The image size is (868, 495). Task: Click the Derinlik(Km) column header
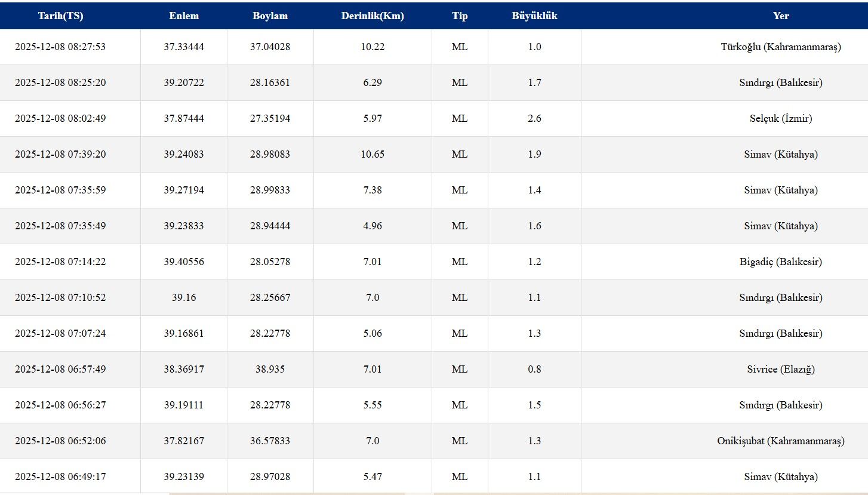tap(373, 16)
